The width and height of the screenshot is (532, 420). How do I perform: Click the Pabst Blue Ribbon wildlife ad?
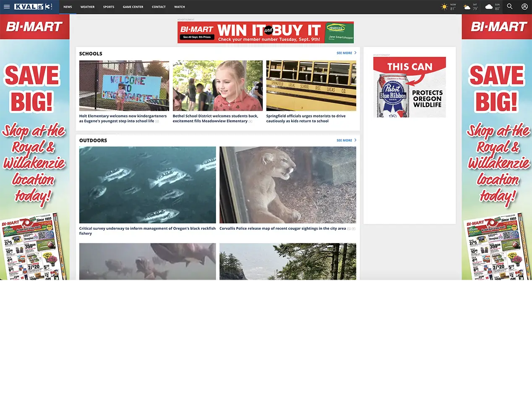(409, 87)
